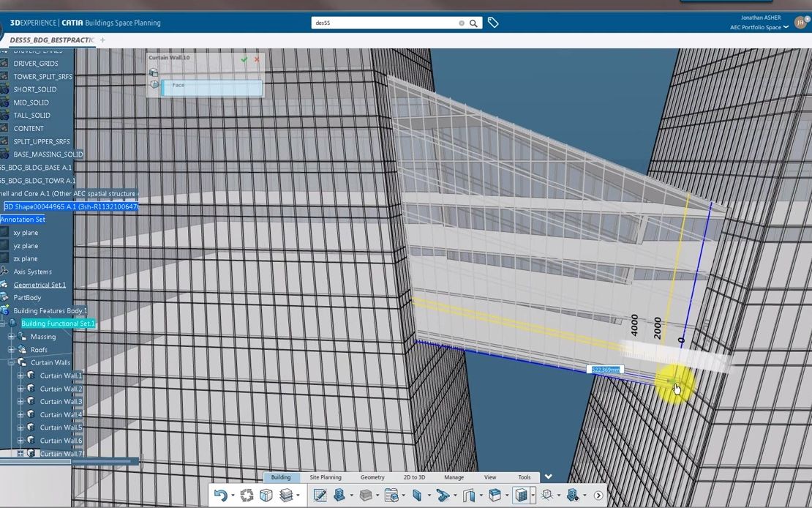Switch to the Geometry tab

click(372, 477)
